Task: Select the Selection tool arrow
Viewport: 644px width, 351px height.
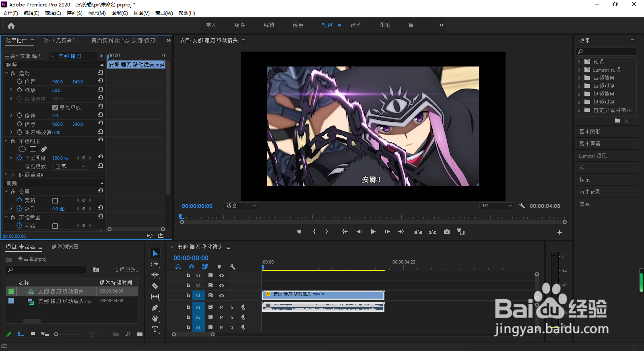Action: pos(155,253)
